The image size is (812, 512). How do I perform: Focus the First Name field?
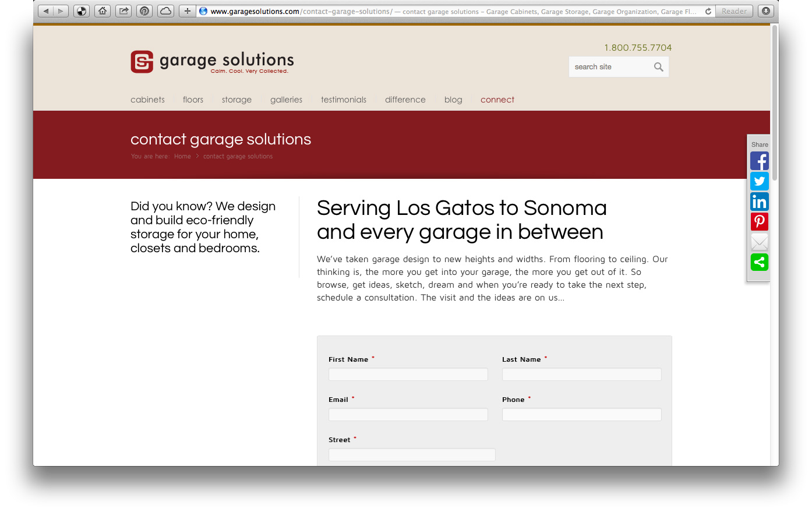pyautogui.click(x=408, y=375)
